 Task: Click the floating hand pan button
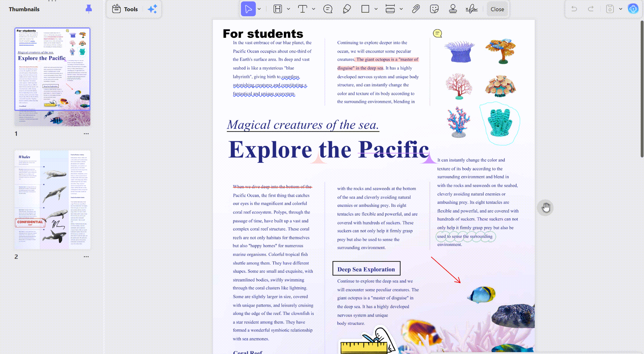click(546, 207)
